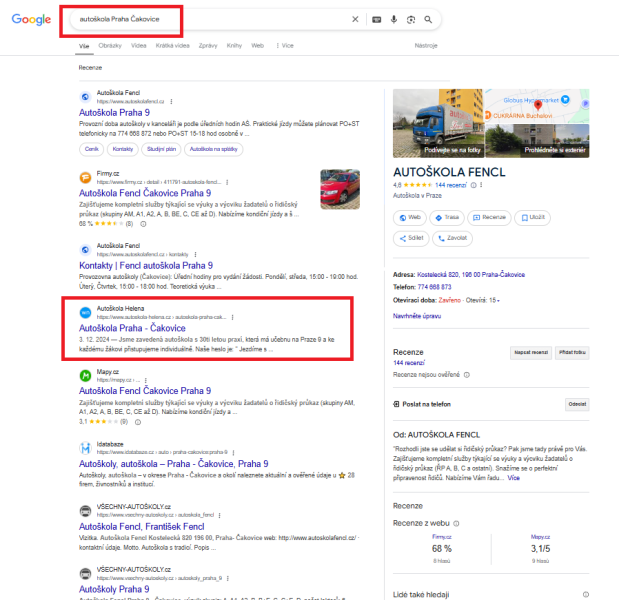Open Nástroje search tools

(426, 46)
